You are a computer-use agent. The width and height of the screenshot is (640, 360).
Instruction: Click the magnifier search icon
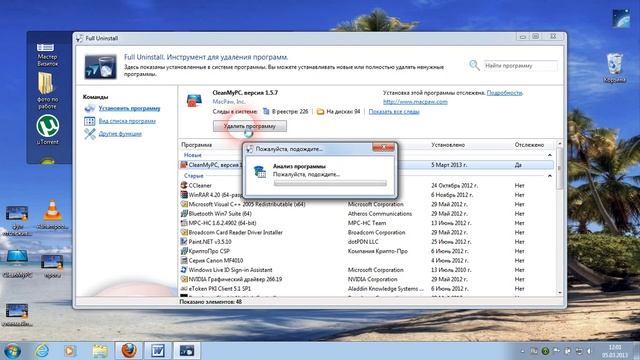pos(474,65)
